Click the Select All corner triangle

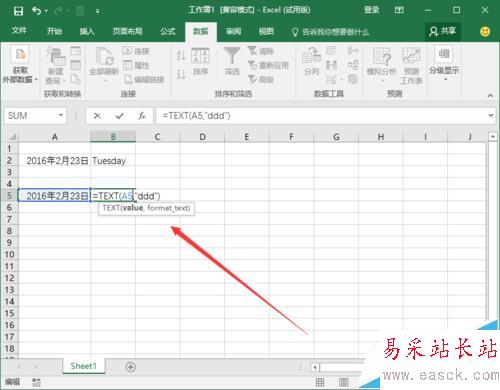[x=12, y=137]
